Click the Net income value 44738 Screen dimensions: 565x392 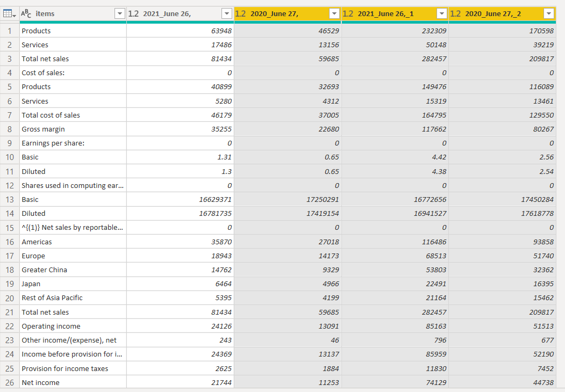point(502,383)
